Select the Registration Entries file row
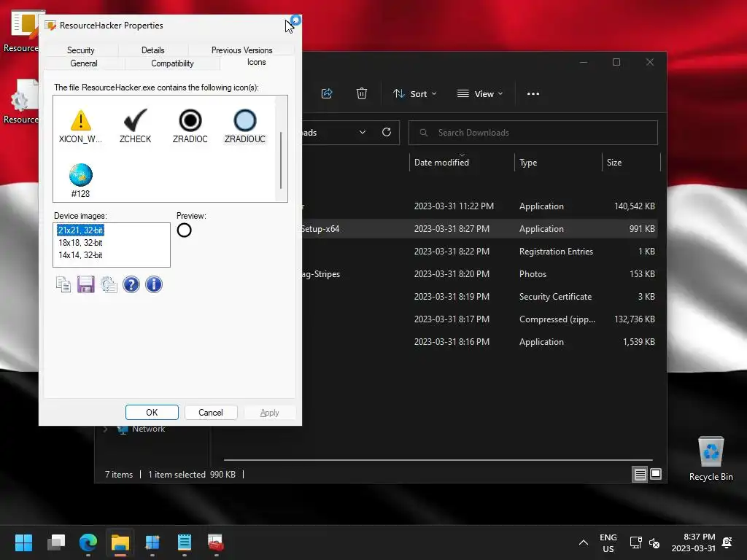The width and height of the screenshot is (747, 560). [481, 252]
